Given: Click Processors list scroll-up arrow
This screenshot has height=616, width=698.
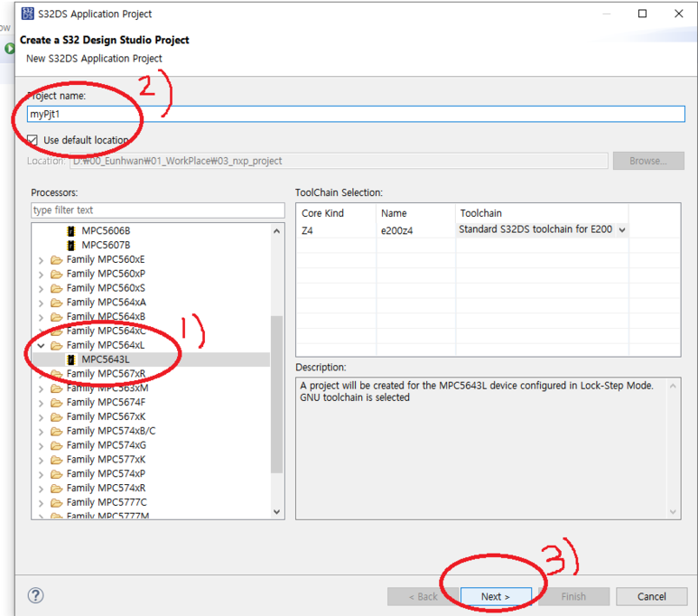Looking at the screenshot, I should pyautogui.click(x=277, y=231).
